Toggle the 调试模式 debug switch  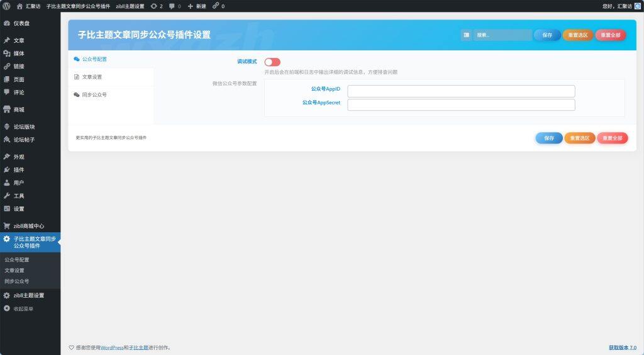point(272,62)
